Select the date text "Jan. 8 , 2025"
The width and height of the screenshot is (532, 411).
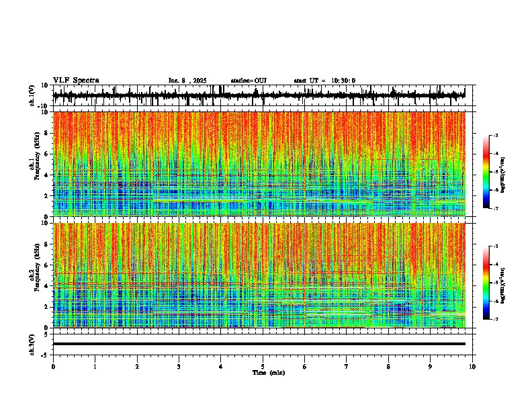click(x=187, y=81)
